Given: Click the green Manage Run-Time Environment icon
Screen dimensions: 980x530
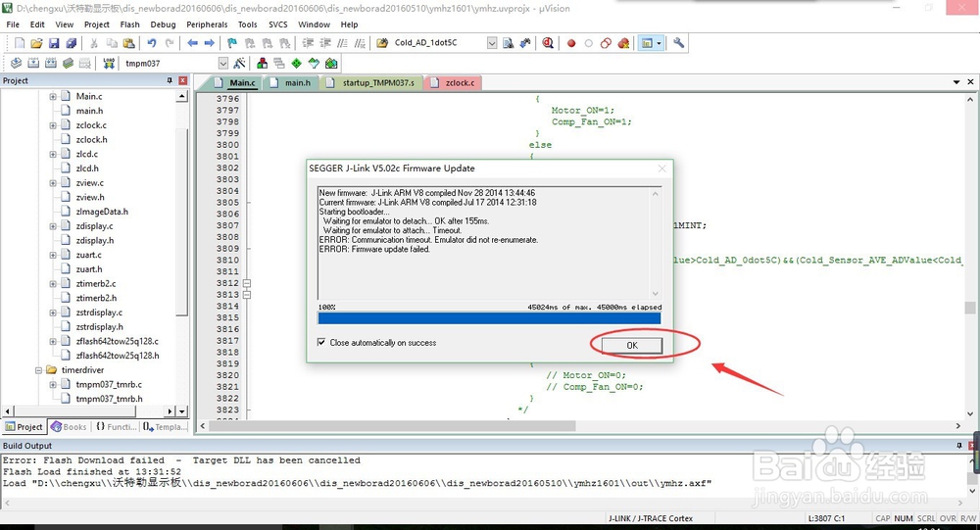Looking at the screenshot, I should 296,63.
